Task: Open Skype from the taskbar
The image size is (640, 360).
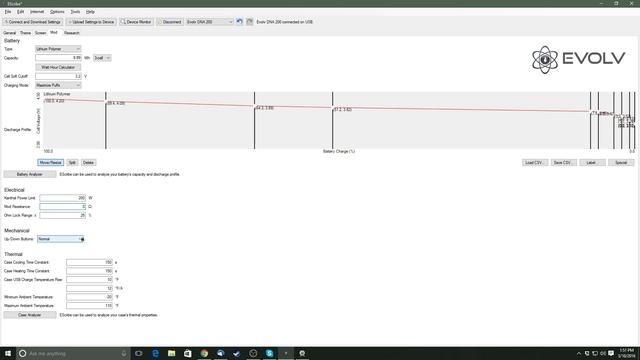Action: tap(269, 353)
